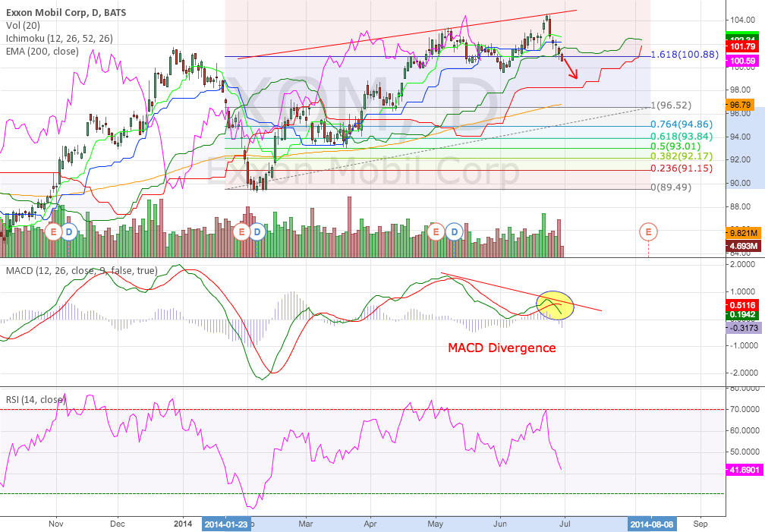Select the MACD Divergence text annotation
This screenshot has height=532, width=765.
click(x=502, y=348)
